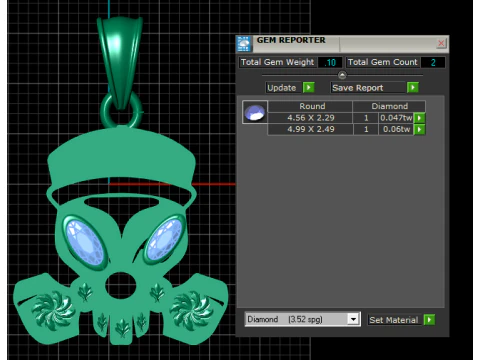Click the Round column header
The height and width of the screenshot is (360, 480).
click(x=310, y=106)
